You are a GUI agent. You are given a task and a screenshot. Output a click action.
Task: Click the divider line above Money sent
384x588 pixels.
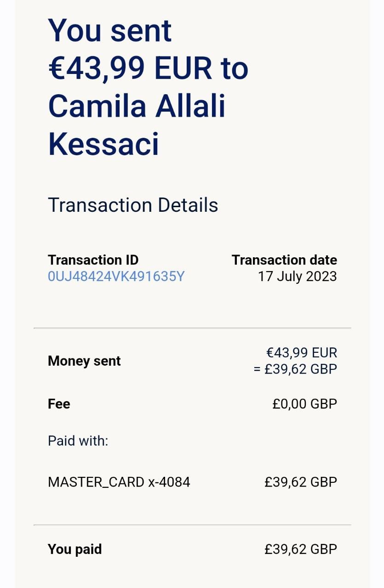coord(192,328)
